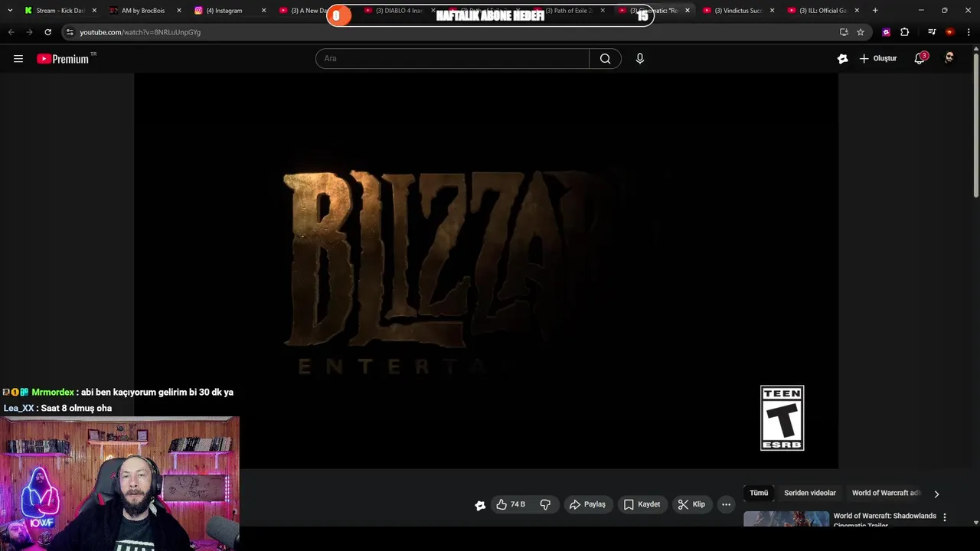
Task: Open the YouTube guide hamburger menu
Action: 18,59
